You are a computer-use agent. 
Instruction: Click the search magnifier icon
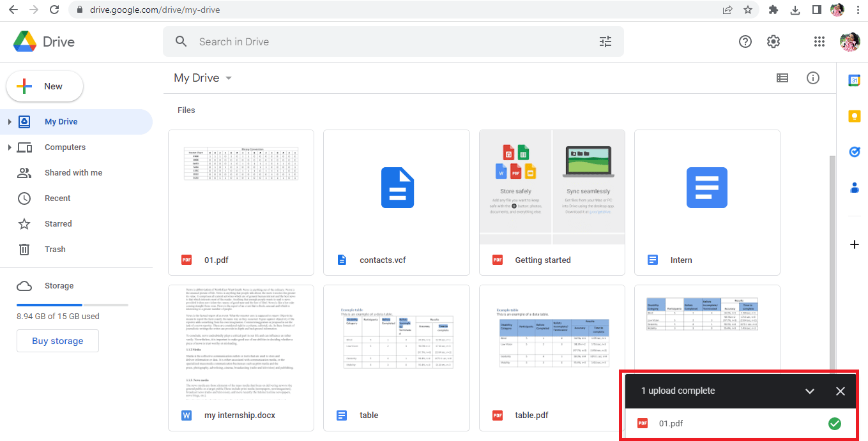(181, 41)
